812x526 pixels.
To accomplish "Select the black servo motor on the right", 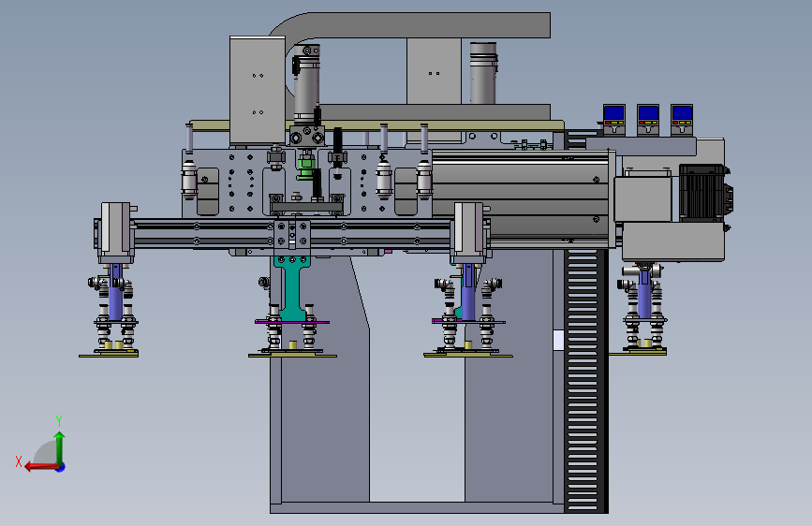I will tap(703, 193).
